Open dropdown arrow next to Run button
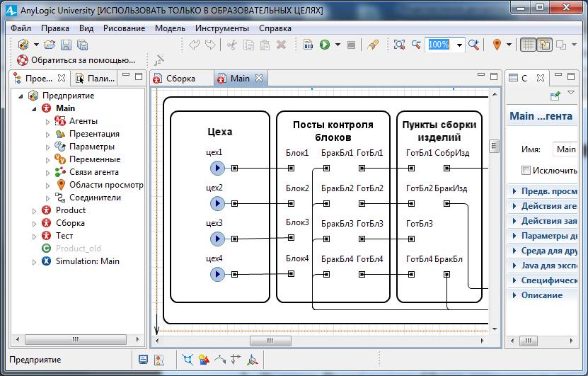Viewport: 588px width, 376px height. (338, 45)
